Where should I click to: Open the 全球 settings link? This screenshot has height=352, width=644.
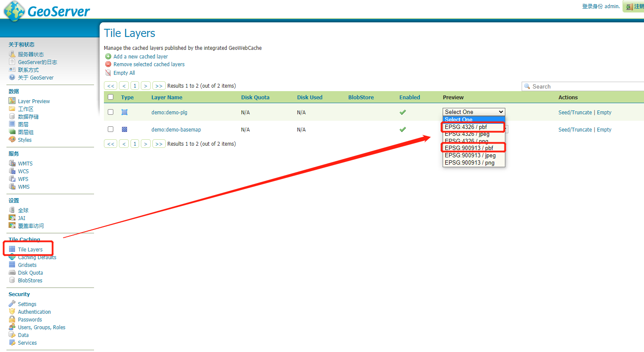pyautogui.click(x=23, y=210)
